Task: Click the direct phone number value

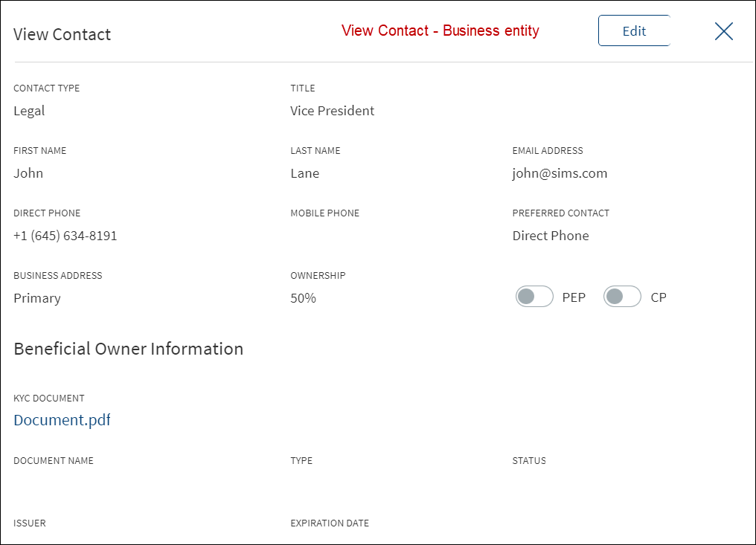Action: pyautogui.click(x=65, y=236)
